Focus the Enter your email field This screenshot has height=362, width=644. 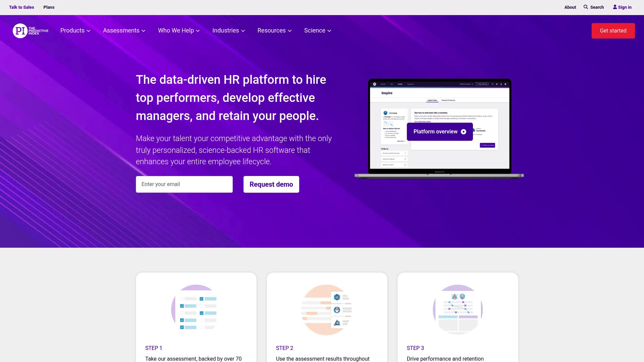(x=184, y=184)
